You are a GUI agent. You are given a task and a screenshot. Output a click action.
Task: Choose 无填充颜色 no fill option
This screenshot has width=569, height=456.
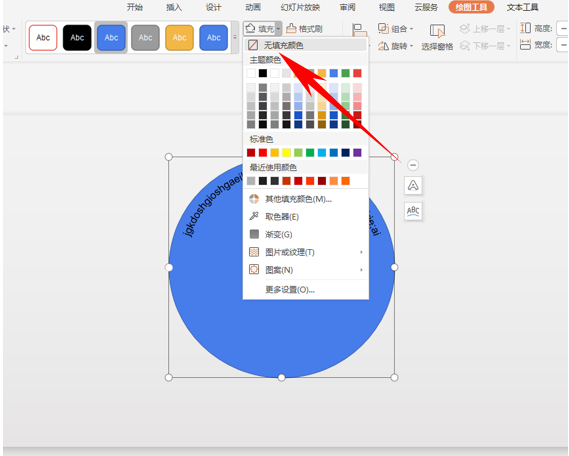click(x=306, y=45)
